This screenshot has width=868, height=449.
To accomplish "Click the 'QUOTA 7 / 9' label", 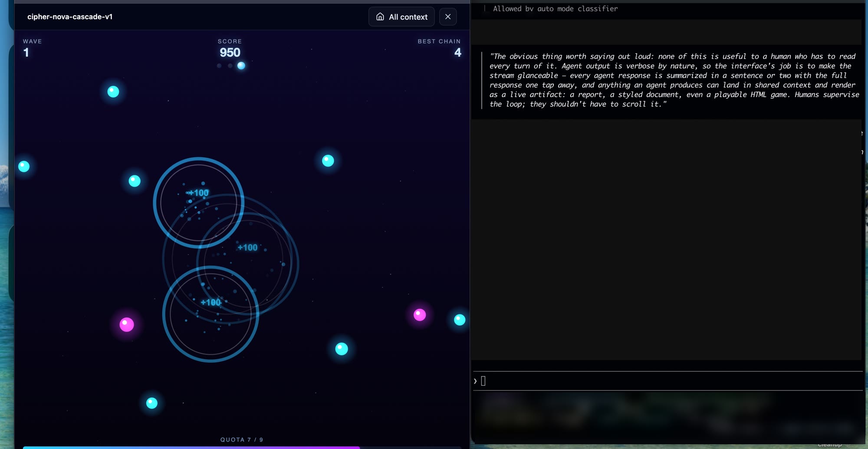I will (x=242, y=439).
